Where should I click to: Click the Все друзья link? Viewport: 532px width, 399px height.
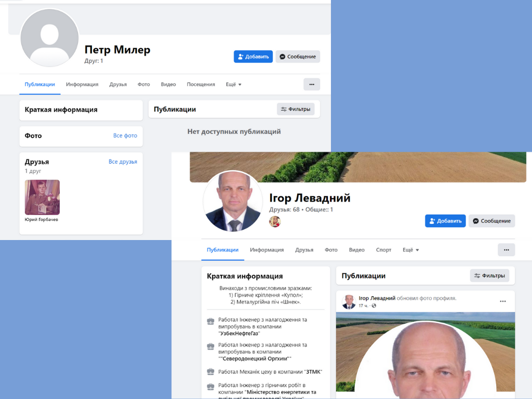tap(123, 162)
